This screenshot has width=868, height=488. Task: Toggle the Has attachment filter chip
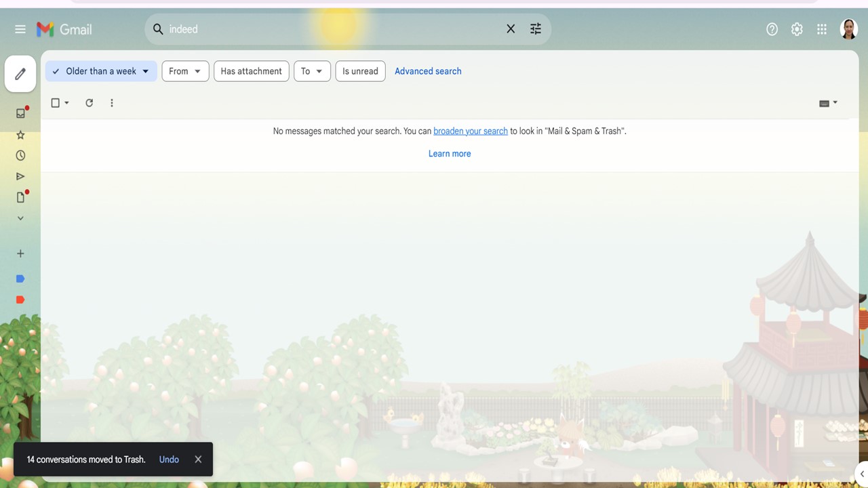(x=252, y=71)
